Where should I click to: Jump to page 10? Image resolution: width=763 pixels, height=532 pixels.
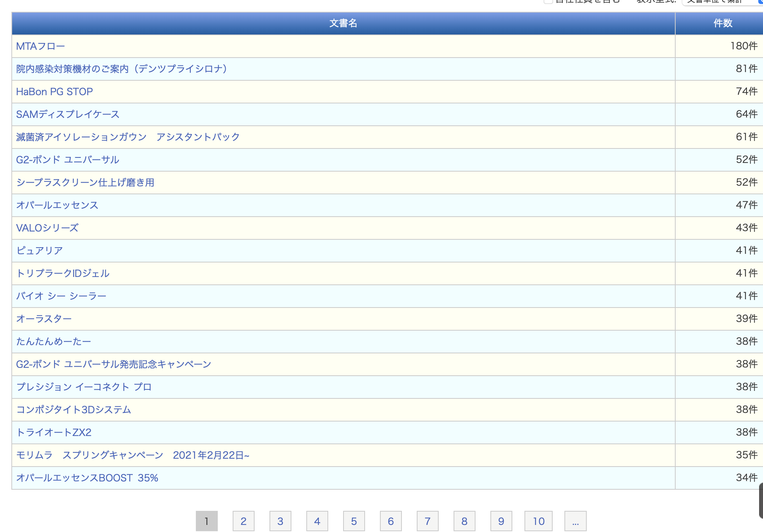pos(539,521)
